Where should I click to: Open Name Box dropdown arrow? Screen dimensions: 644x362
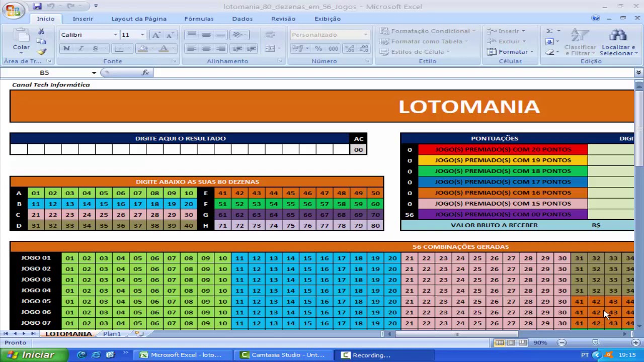point(94,73)
